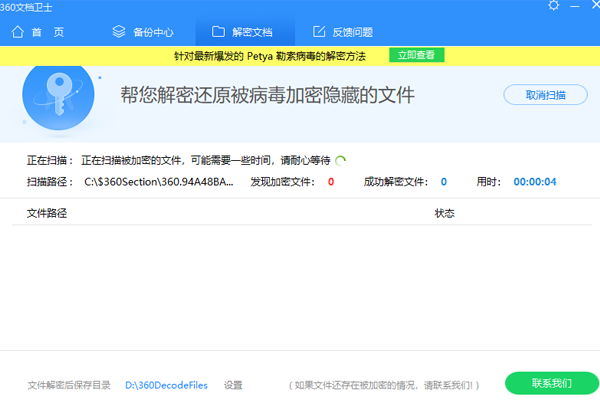Image resolution: width=600 pixels, height=400 pixels.
Task: Click the 状态 column header
Action: click(444, 213)
